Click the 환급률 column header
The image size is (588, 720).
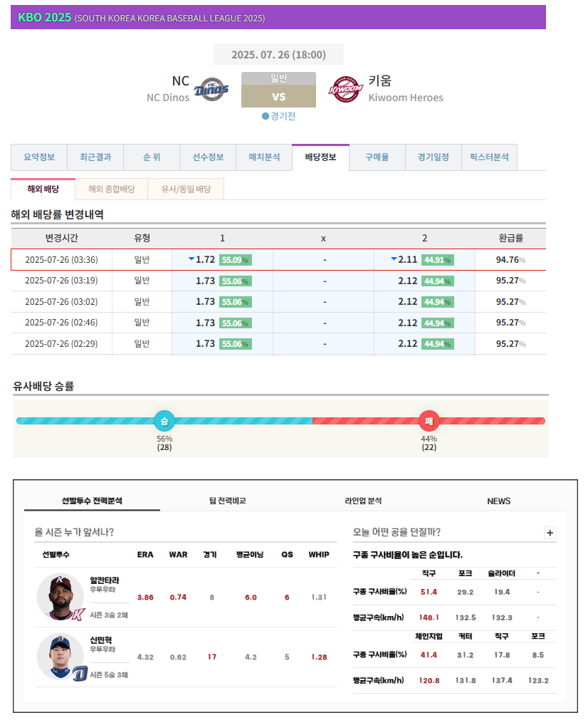[x=511, y=238]
